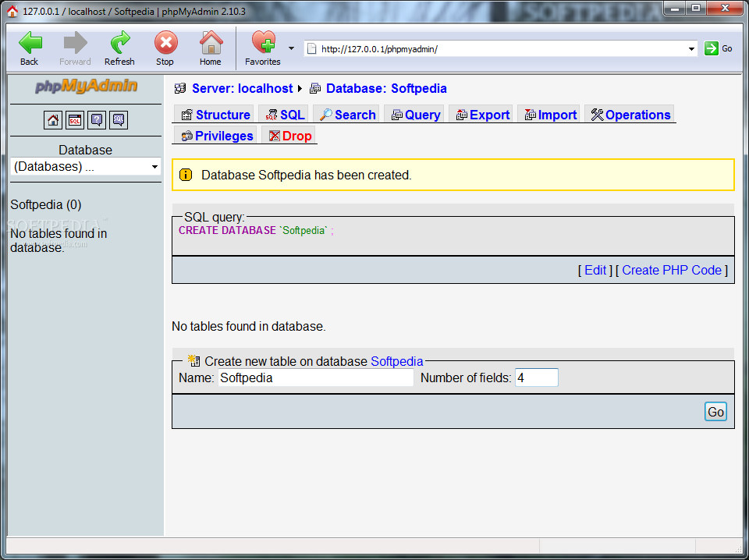Click the Edit link for SQL query

click(x=595, y=270)
